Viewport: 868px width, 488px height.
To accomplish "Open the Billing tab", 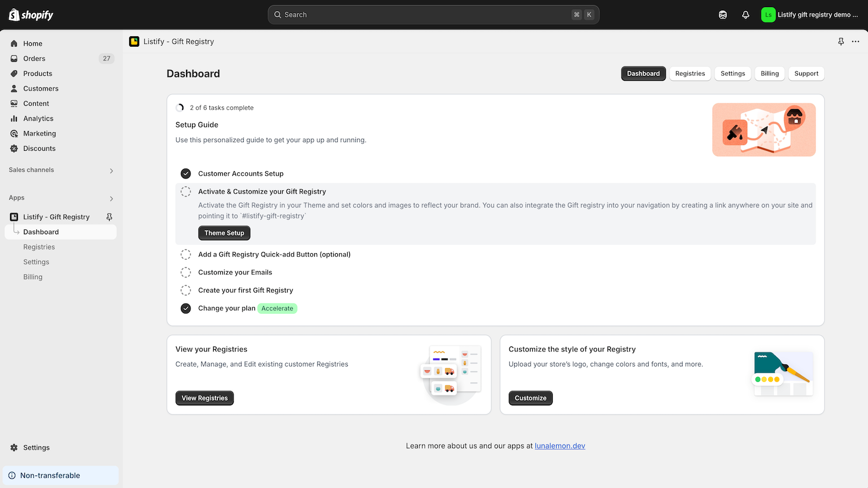I will point(770,73).
